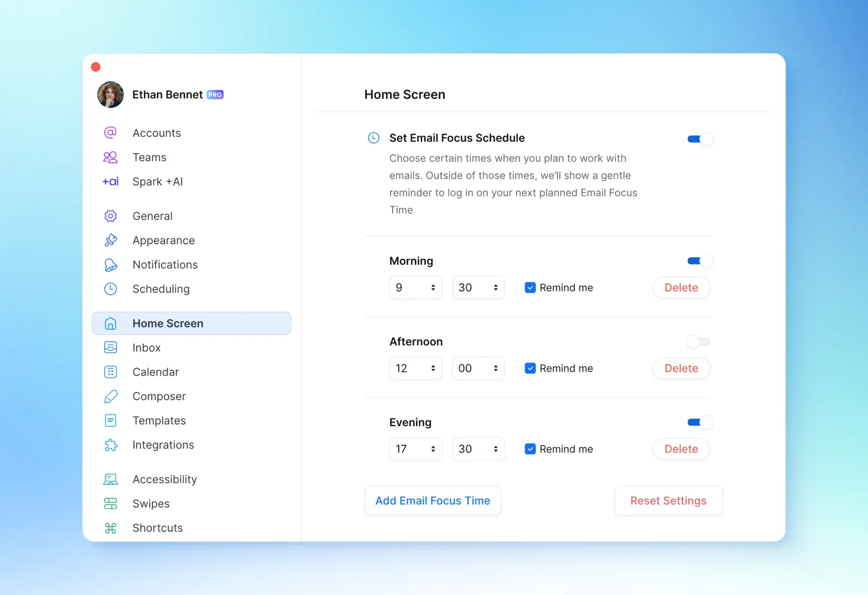The image size is (868, 595).
Task: Expand the Afternoon minutes dropdown showing 00
Action: (x=478, y=368)
